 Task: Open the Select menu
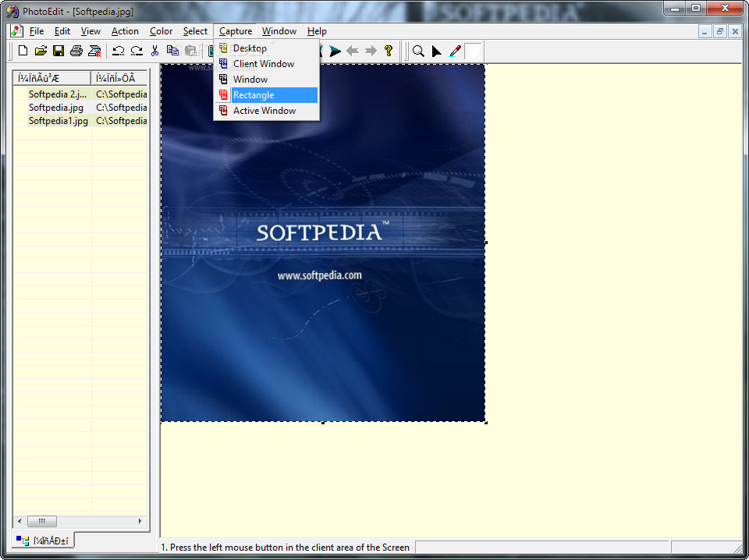click(195, 31)
